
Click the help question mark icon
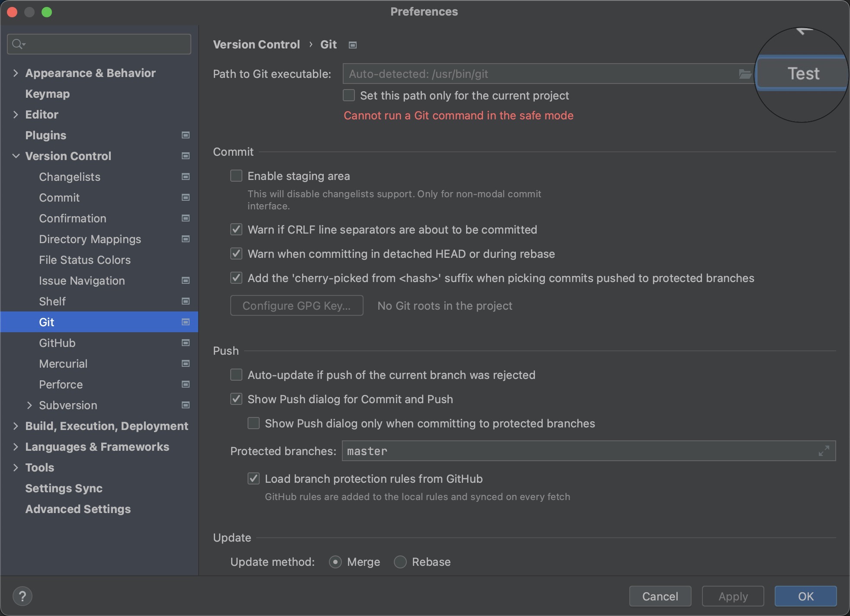click(x=23, y=596)
